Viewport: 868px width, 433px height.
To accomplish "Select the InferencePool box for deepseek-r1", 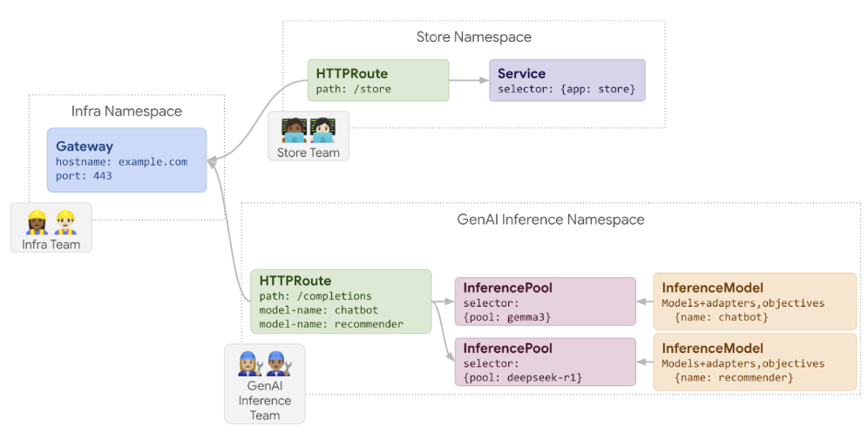I will pos(546,362).
